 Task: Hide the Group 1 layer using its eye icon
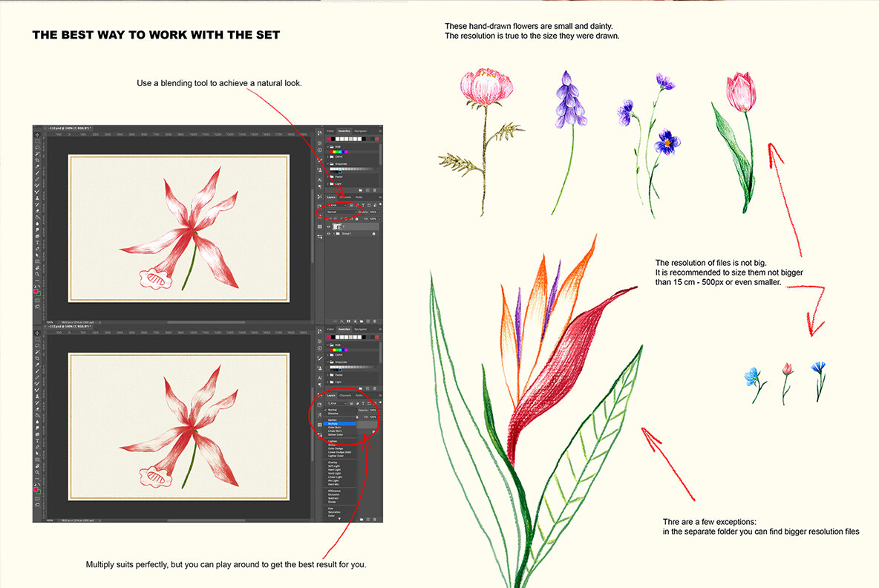point(329,234)
